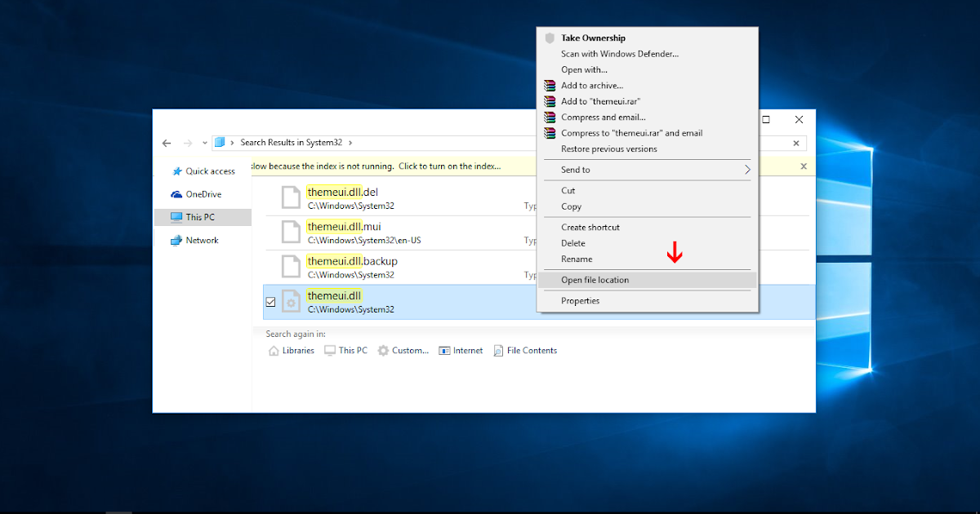980x514 pixels.
Task: Select the themeui.dll.backup search result
Action: 352,261
